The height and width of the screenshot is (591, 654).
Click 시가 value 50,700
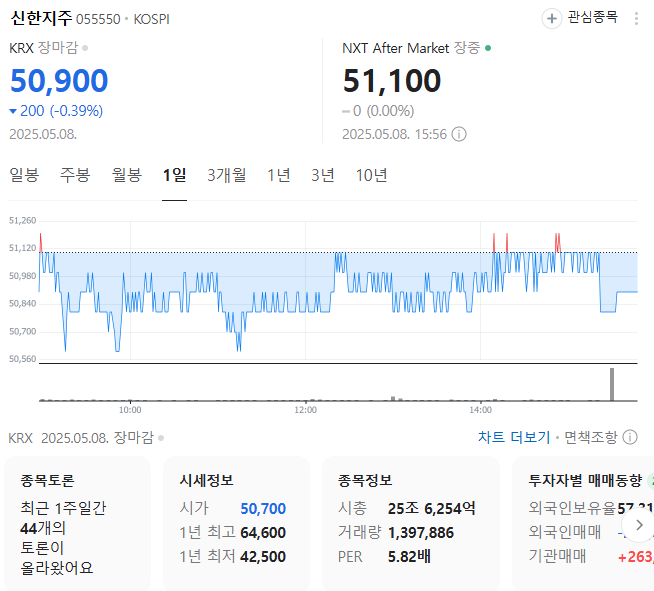[x=263, y=508]
